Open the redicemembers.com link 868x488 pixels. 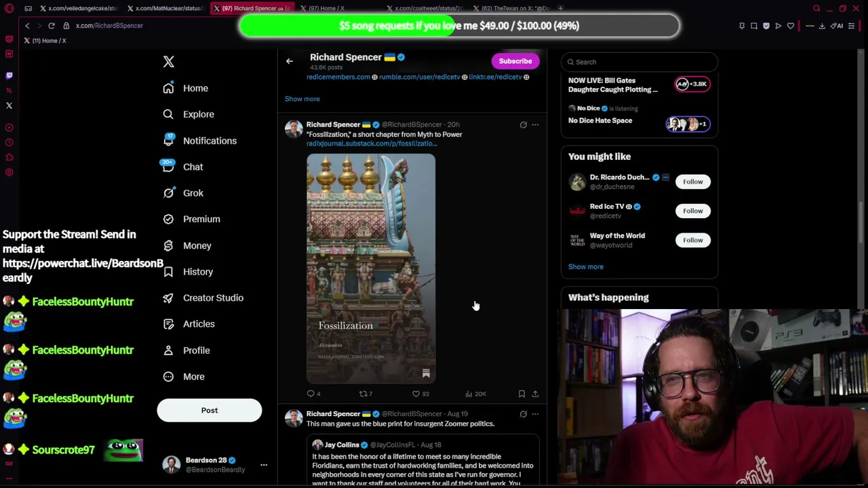[338, 77]
